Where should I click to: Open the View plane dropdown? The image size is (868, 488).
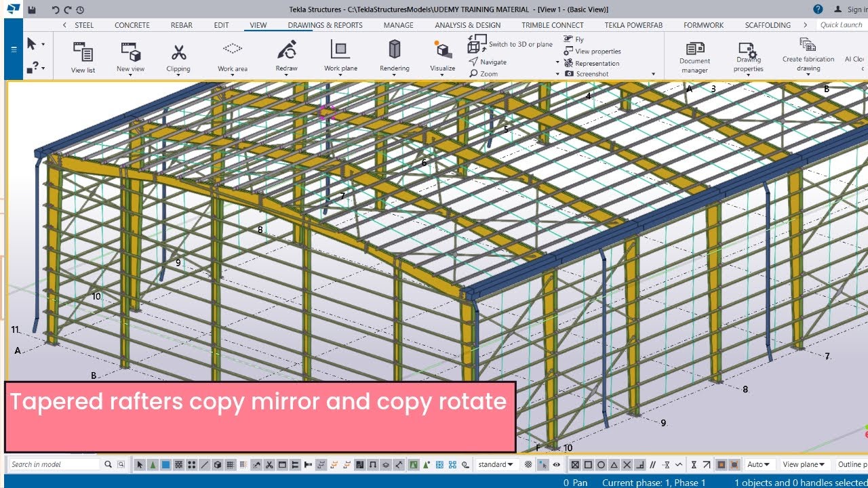tap(804, 464)
